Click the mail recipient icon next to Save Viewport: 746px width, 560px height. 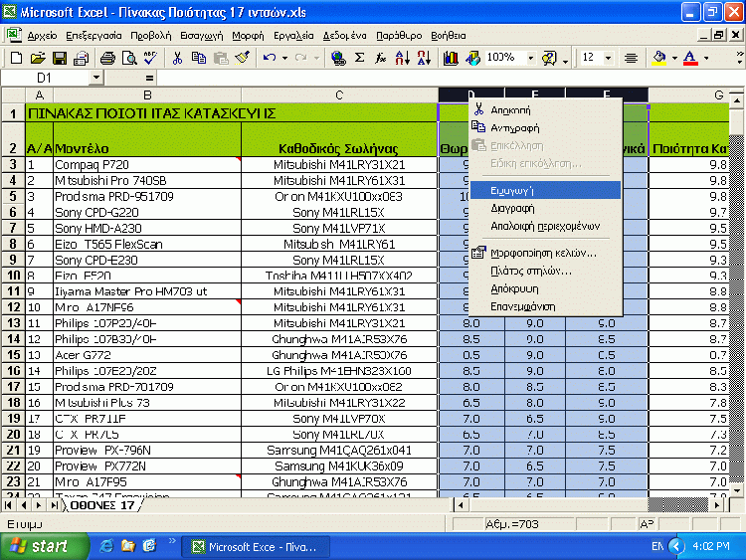coord(81,58)
